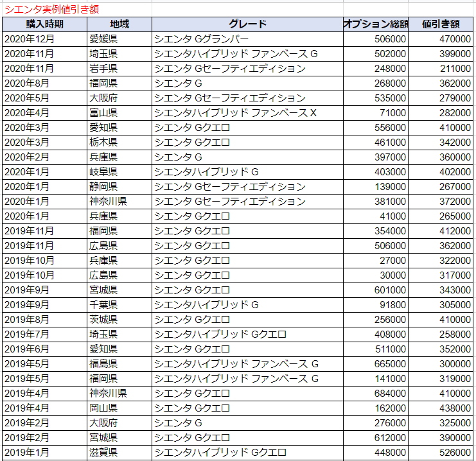Click the option total 502000
The width and height of the screenshot is (476, 461).
point(376,54)
